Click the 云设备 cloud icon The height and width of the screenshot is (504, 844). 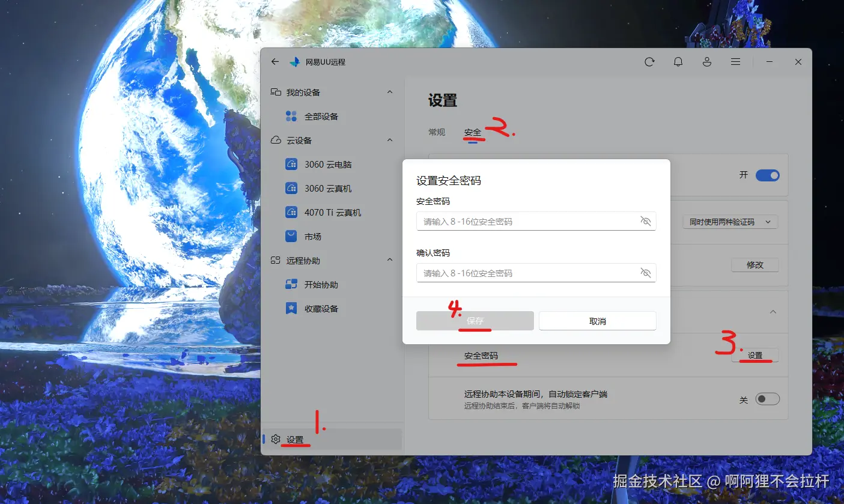[x=276, y=141]
